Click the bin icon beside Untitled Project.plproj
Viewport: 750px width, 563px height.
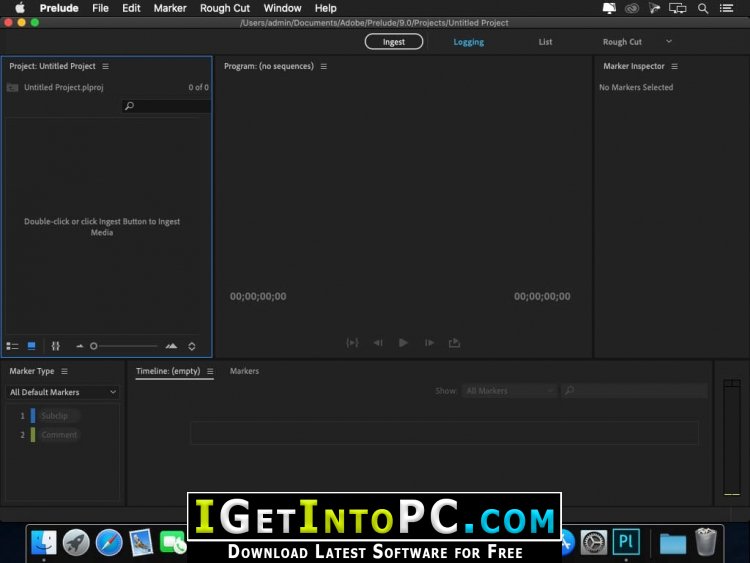coord(13,88)
